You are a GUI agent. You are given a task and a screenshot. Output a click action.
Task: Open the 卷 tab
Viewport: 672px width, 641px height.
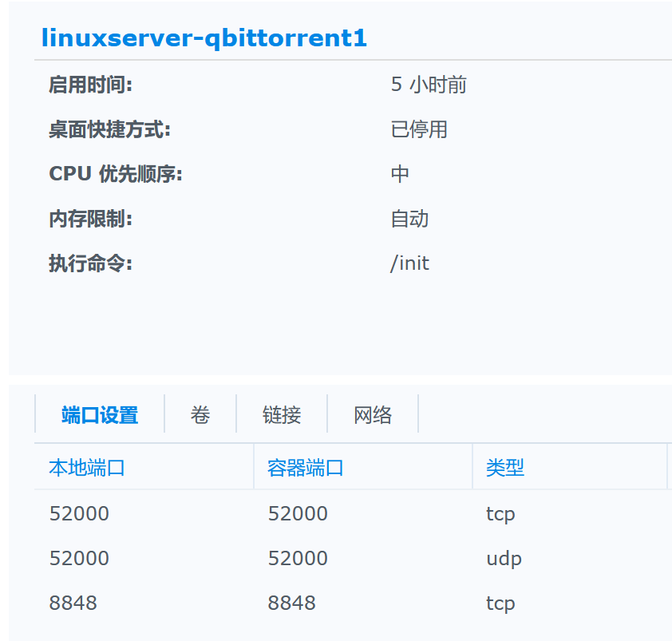(200, 415)
